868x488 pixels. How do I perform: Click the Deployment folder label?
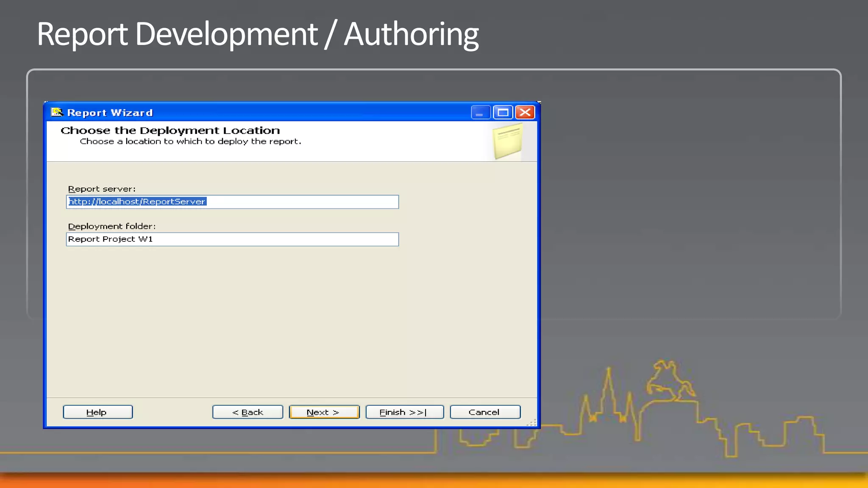coord(112,226)
